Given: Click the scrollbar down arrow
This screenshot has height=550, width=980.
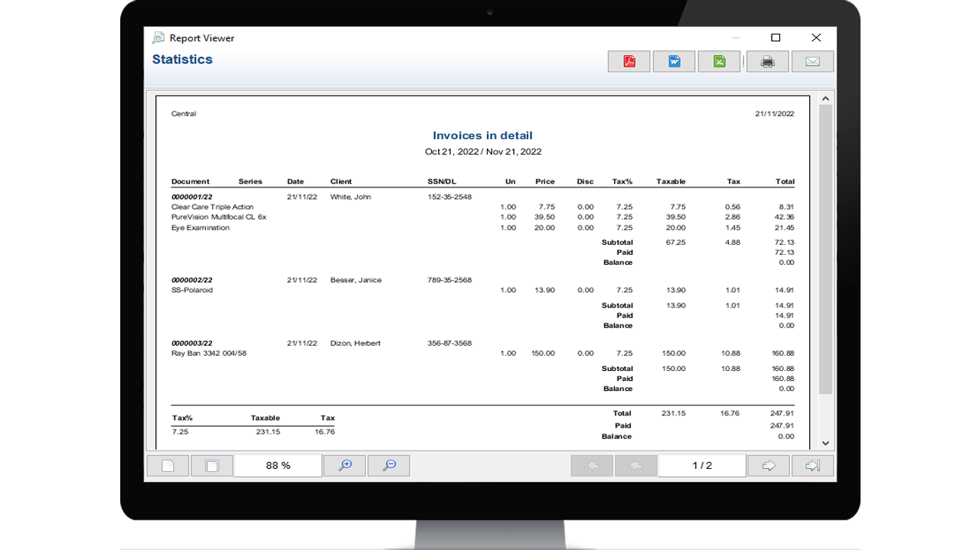Looking at the screenshot, I should [x=825, y=443].
